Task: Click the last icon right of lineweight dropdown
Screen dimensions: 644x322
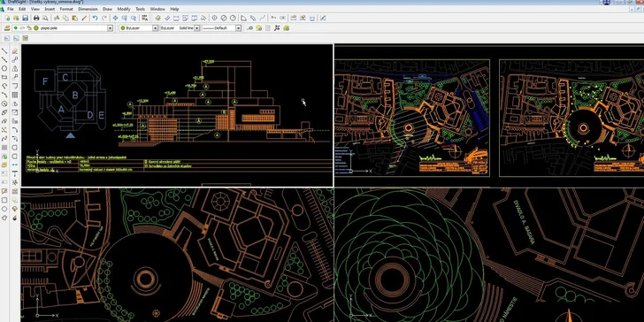Action: tap(287, 28)
